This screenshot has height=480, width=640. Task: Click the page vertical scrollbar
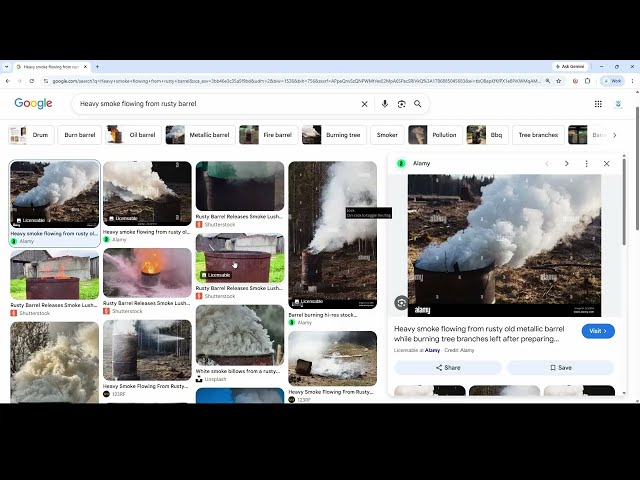(637, 168)
